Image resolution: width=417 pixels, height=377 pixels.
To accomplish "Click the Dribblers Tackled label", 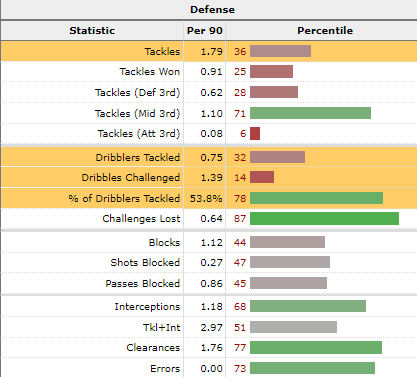I will point(138,157).
